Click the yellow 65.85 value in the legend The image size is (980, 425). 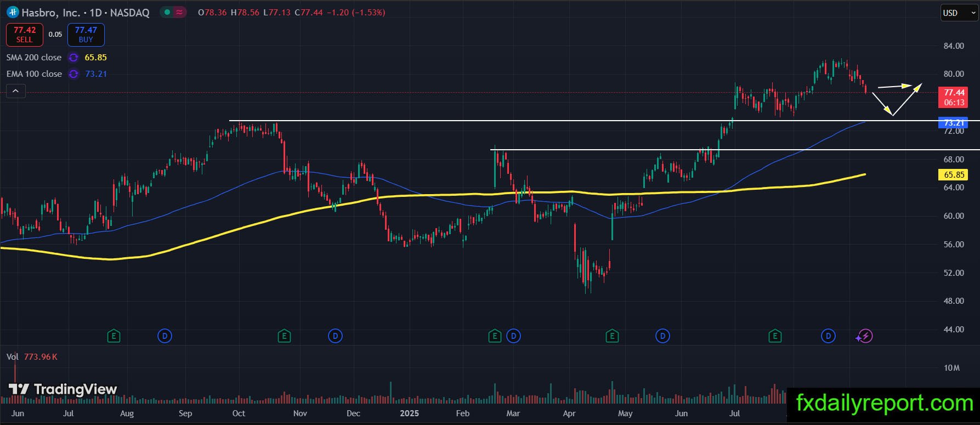pyautogui.click(x=96, y=58)
